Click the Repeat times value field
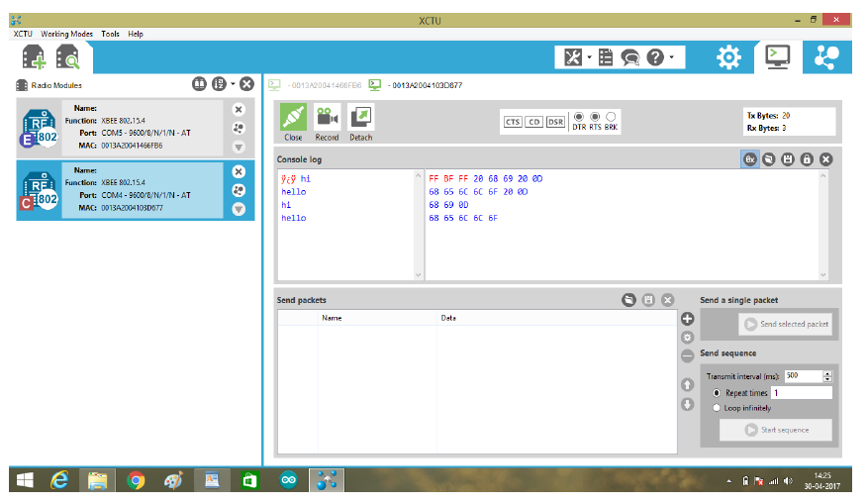This screenshot has height=504, width=868. point(802,393)
